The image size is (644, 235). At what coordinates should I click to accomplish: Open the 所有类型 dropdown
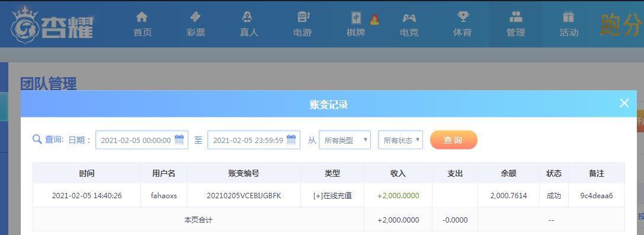[x=345, y=140]
